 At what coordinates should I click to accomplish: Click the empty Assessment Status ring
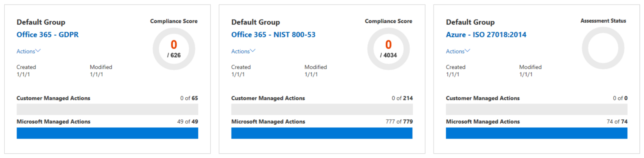pyautogui.click(x=603, y=48)
